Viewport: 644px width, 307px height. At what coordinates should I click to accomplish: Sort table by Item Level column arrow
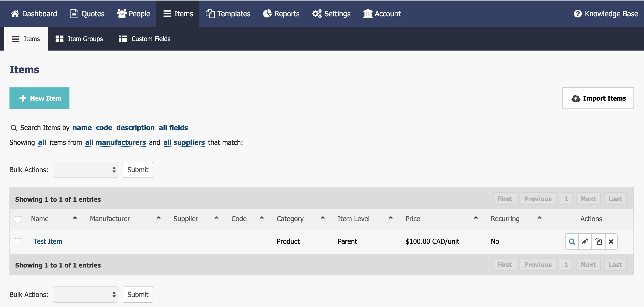pos(391,218)
